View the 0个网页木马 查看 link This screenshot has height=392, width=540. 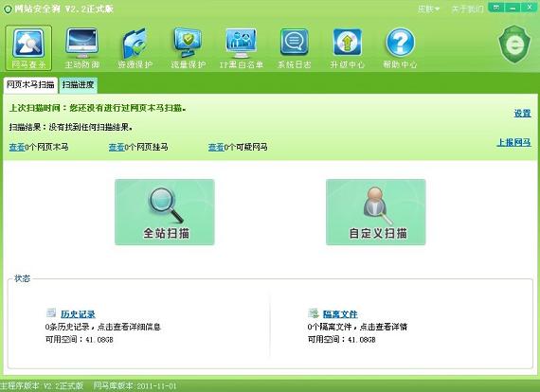click(x=17, y=148)
